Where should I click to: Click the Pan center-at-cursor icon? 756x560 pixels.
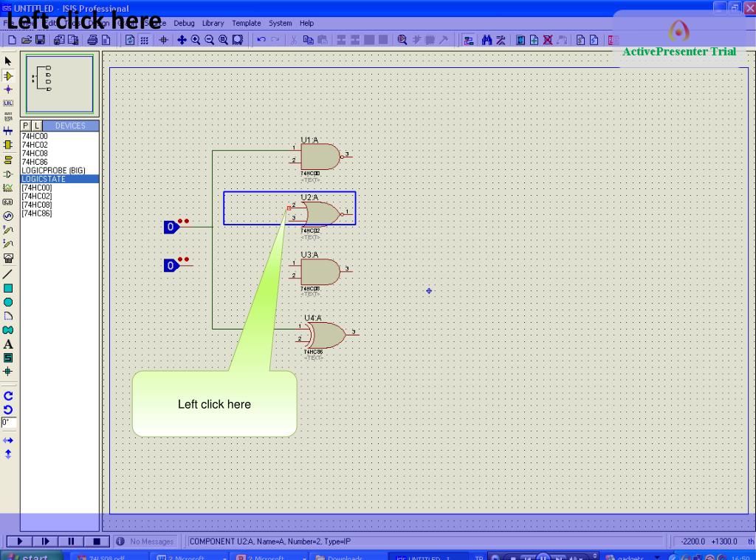coord(182,40)
